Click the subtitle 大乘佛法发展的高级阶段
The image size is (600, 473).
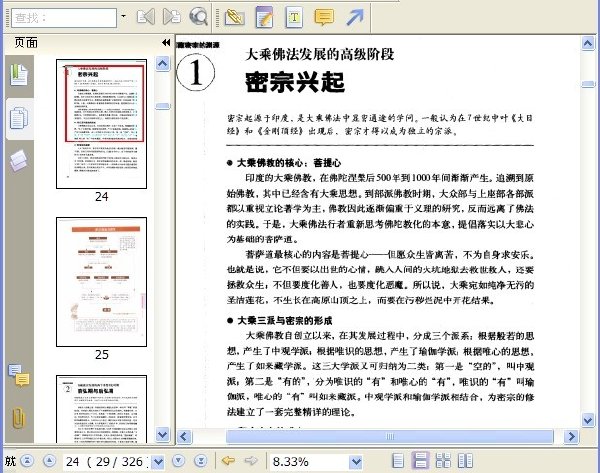pyautogui.click(x=320, y=54)
